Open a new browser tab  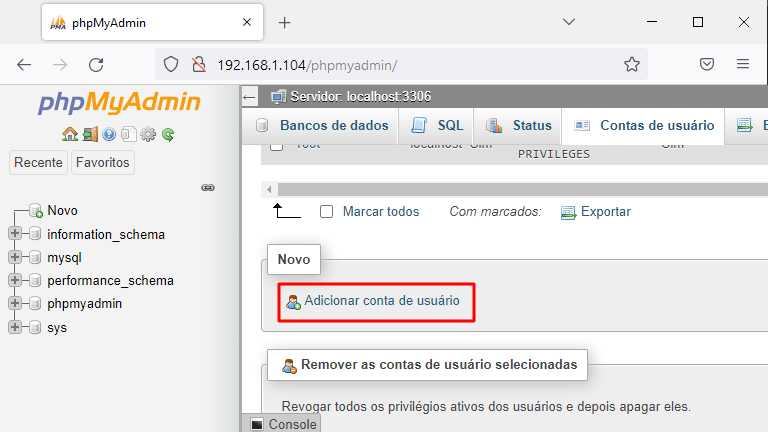pos(285,23)
